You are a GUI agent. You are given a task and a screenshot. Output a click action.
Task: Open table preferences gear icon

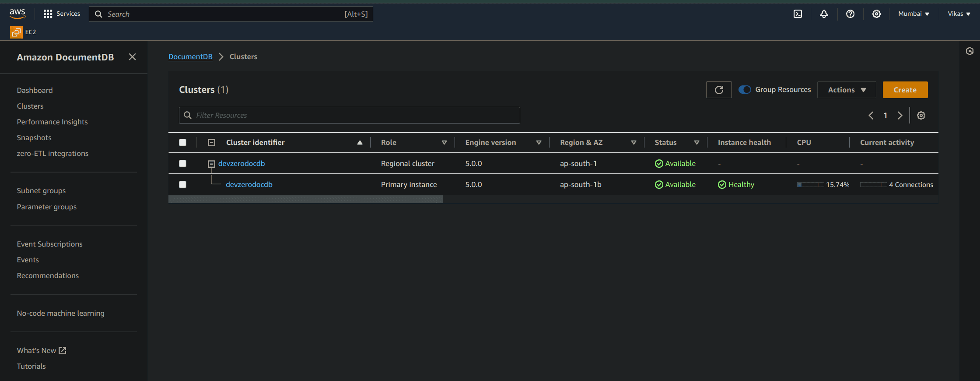coord(921,115)
